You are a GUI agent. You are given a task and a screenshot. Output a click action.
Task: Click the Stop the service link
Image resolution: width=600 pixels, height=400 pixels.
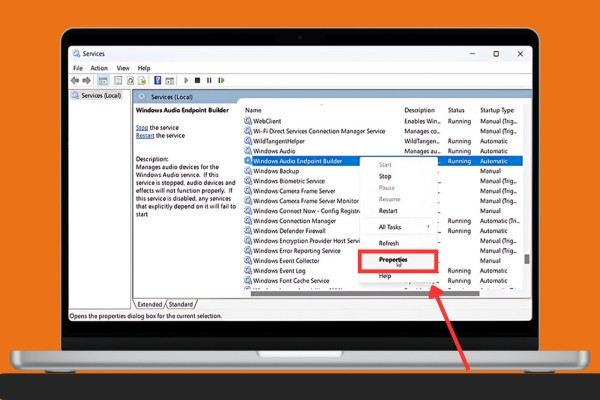pos(142,127)
